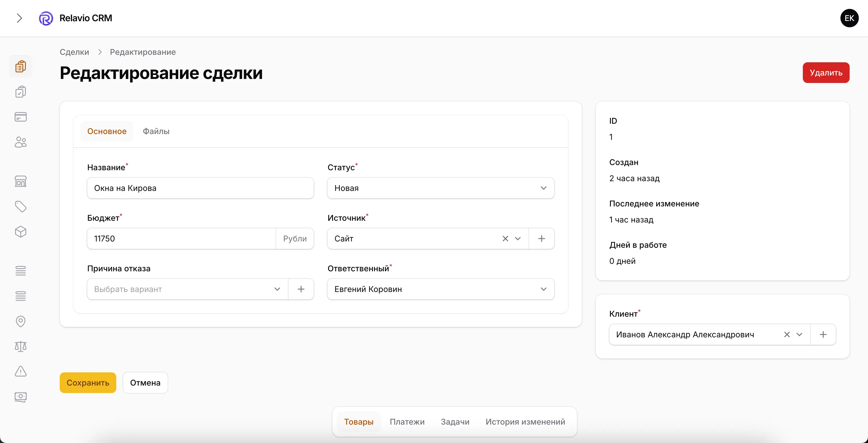The image size is (868, 443).
Task: Focus the Бюджет field with 11750
Action: click(181, 239)
